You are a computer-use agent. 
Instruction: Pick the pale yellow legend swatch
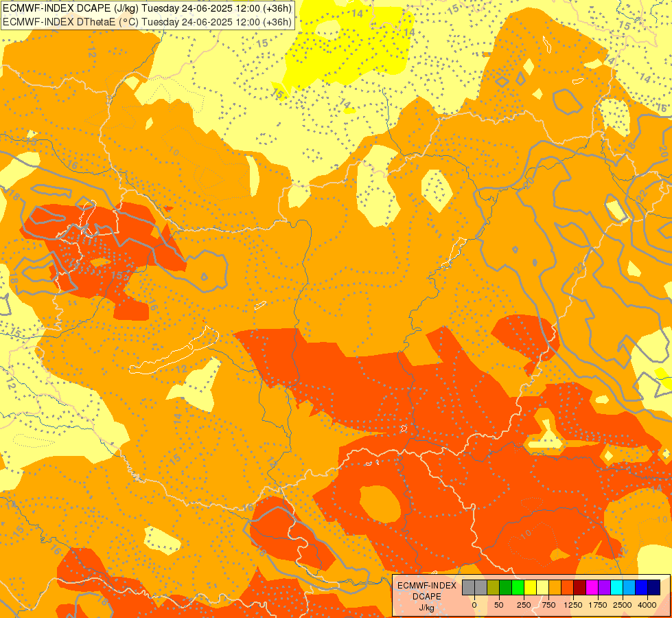click(x=542, y=587)
